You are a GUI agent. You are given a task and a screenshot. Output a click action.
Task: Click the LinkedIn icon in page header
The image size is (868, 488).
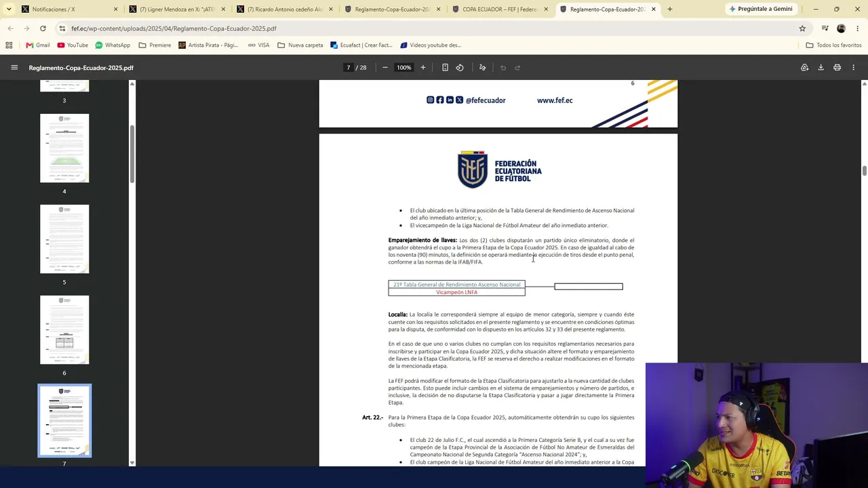[x=450, y=100]
